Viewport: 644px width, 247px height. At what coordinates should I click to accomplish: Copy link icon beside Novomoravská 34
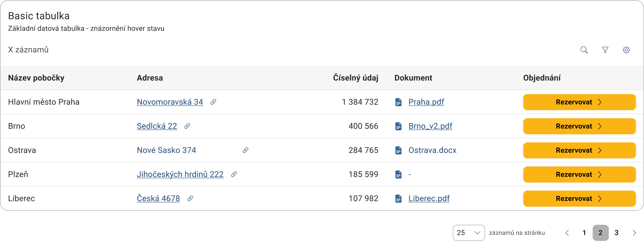coord(213,102)
